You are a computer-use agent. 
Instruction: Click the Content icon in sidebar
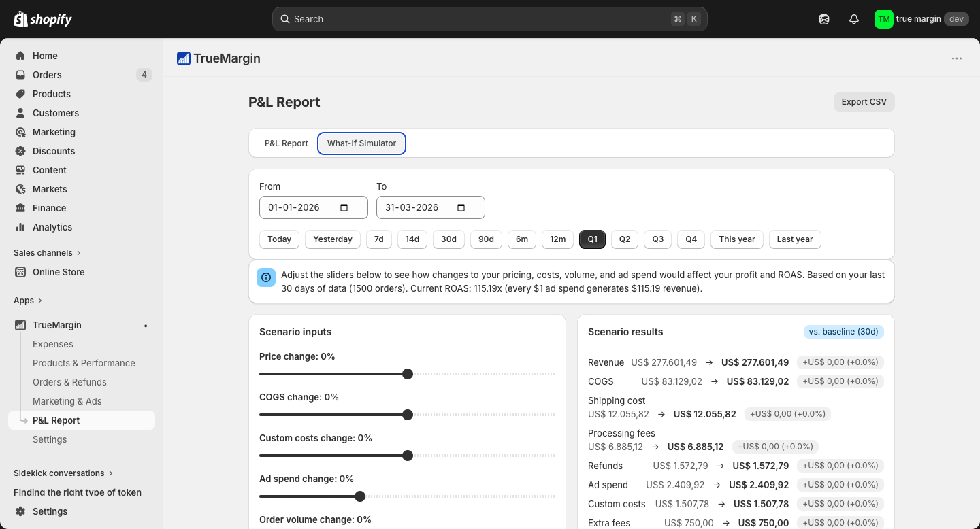click(20, 170)
